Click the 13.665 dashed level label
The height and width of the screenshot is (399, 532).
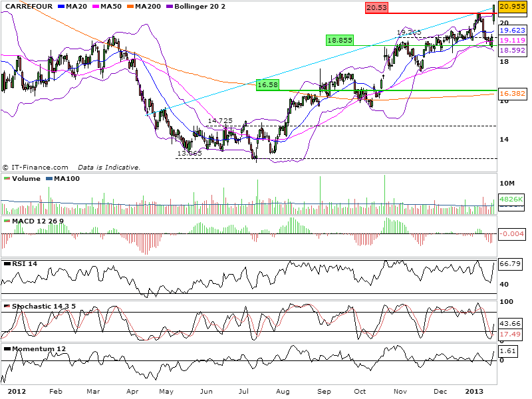(x=190, y=154)
